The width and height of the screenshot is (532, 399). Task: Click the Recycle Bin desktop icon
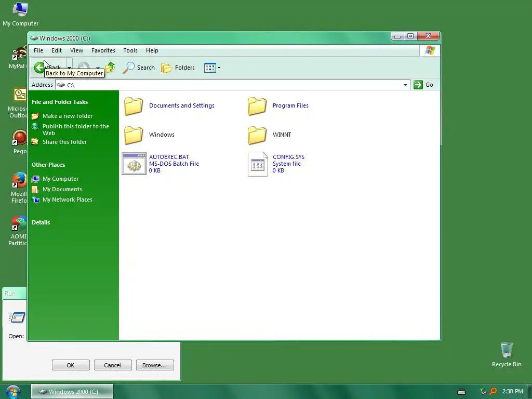507,354
